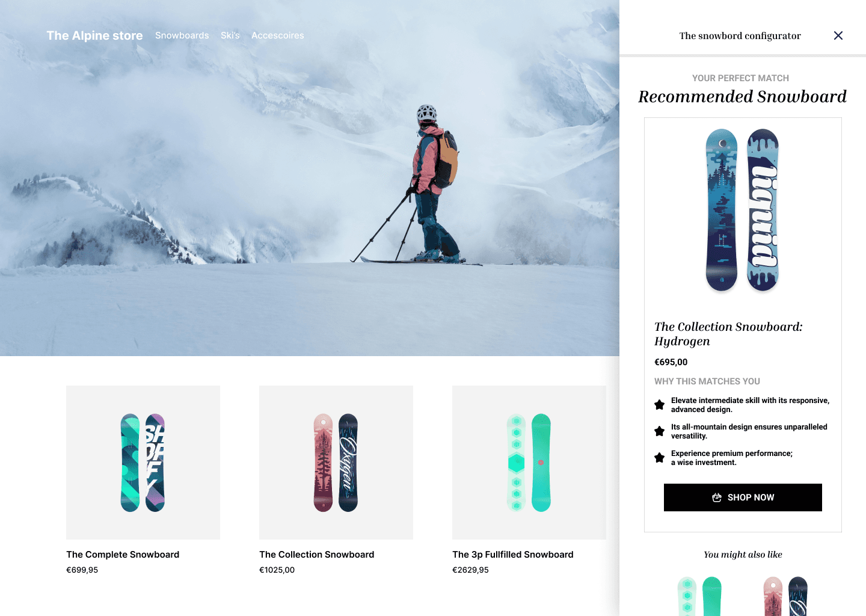This screenshot has height=616, width=866.
Task: Select the pink snowboard under You might also like
Action: [785, 596]
